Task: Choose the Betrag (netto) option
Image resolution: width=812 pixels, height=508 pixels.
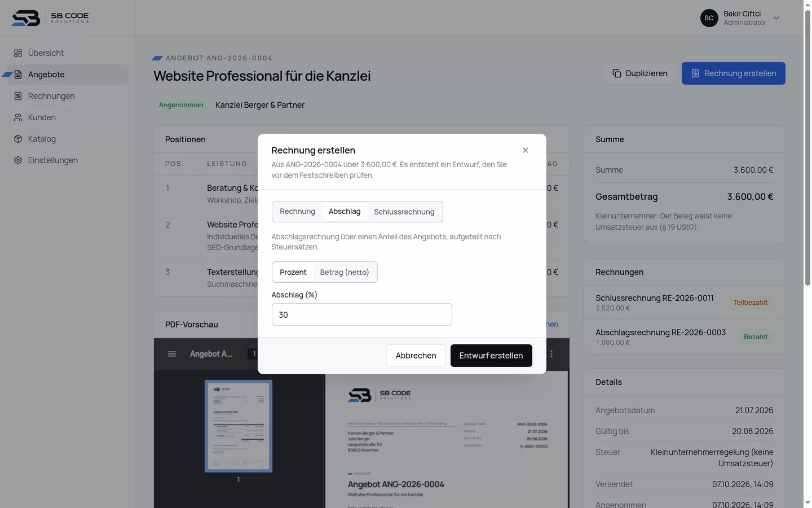Action: pos(345,272)
